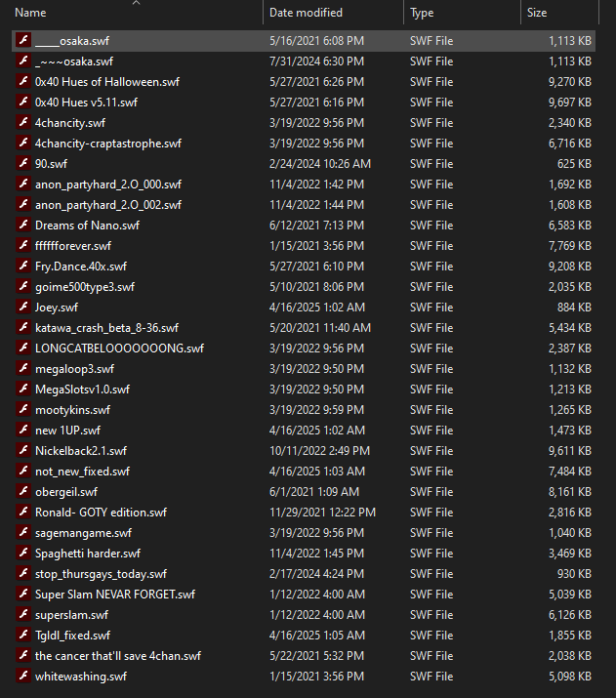Screen dimensions: 616x698
Task: Click the sort direction arrow above Name
Action: [x=137, y=3]
